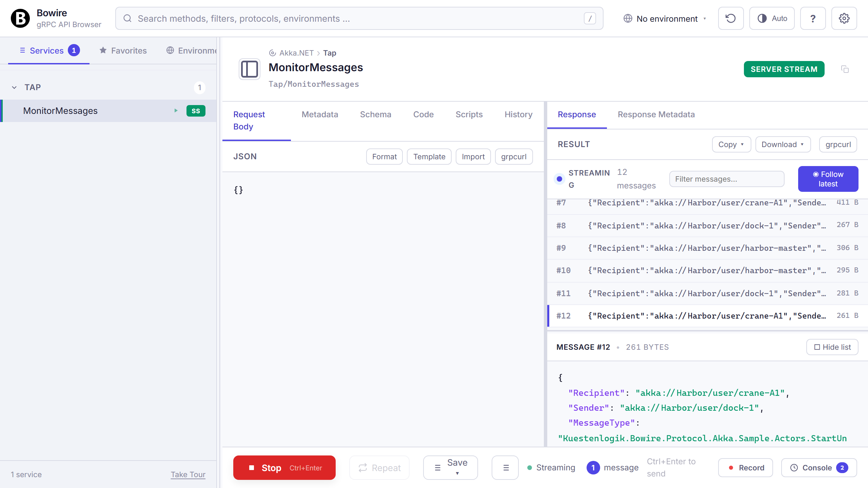The image size is (868, 488).
Task: Click the Services list icon
Action: point(22,50)
